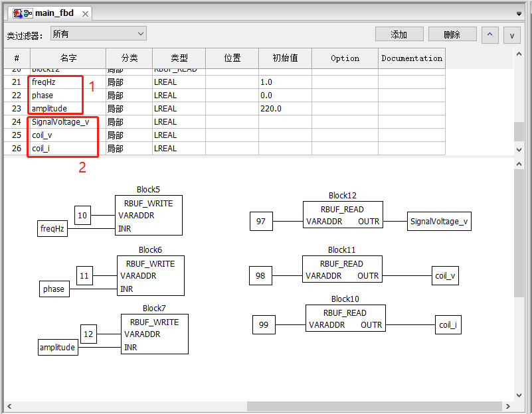The height and width of the screenshot is (414, 532).
Task: Select the Block10 RBUF_READ block
Action: 345,318
